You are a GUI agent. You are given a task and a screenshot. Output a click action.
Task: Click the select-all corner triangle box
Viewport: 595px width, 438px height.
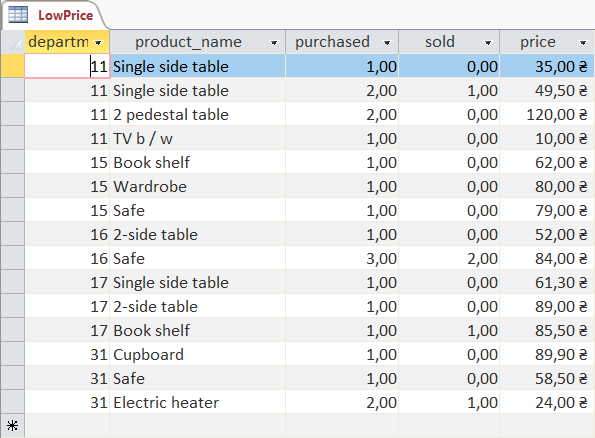coord(13,42)
